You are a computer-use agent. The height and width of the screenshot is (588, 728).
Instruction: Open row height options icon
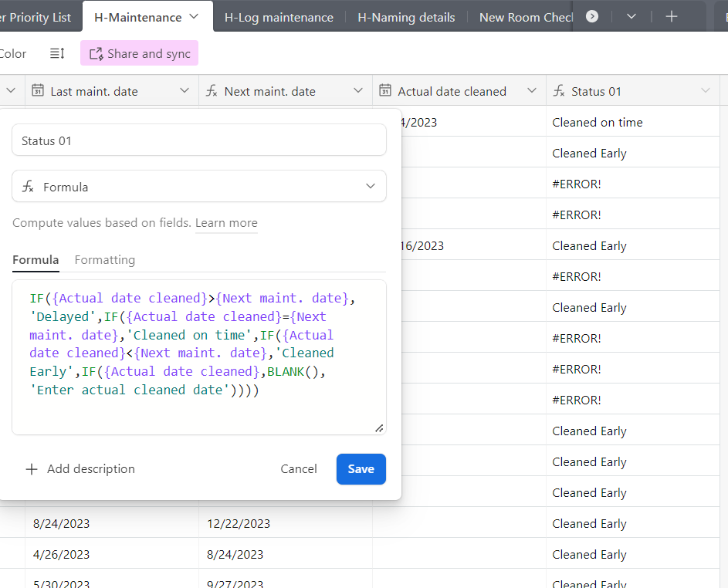57,53
